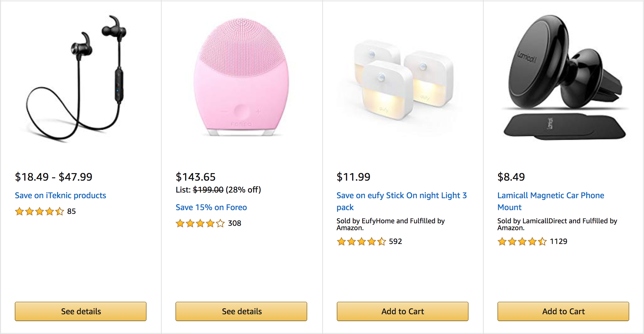This screenshot has height=334, width=644.
Task: Open the iTeknic earbuds product image
Action: point(80,78)
